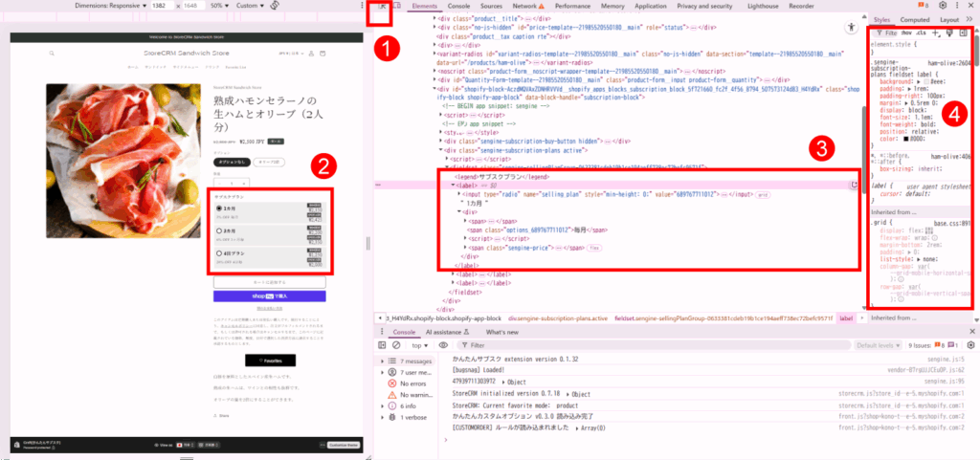Open live expression eye icon
Image resolution: width=980 pixels, height=460 pixels.
click(443, 345)
